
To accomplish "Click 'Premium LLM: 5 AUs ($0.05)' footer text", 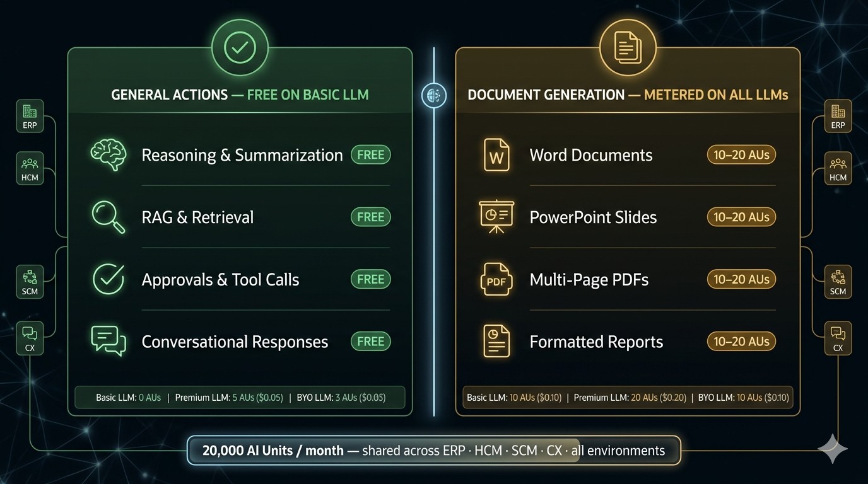I will tap(229, 398).
